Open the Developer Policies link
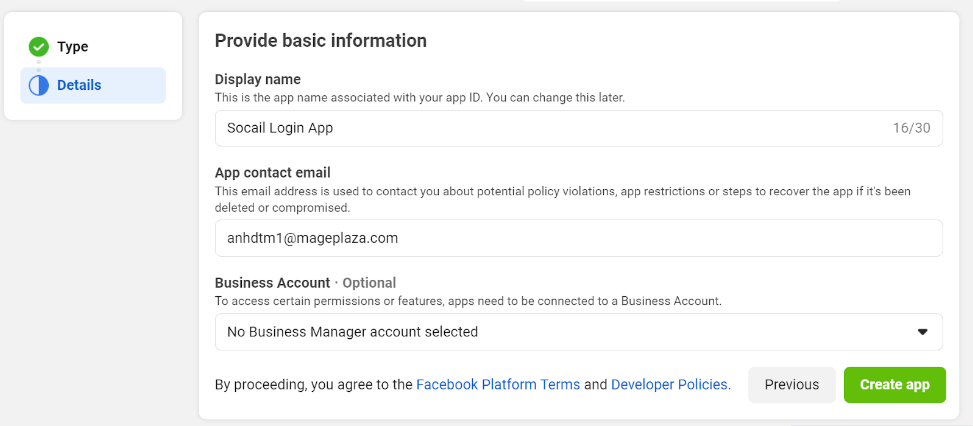Viewport: 973px width, 426px height. coord(669,384)
